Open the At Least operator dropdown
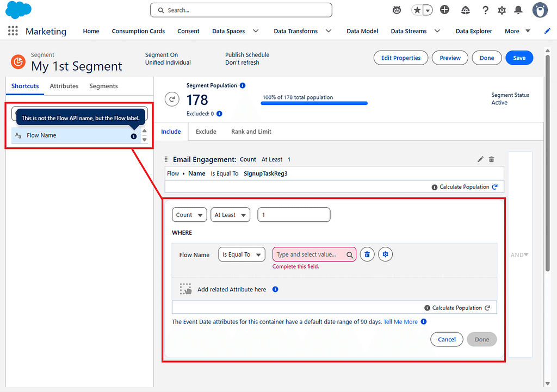The height and width of the screenshot is (392, 557). (230, 215)
